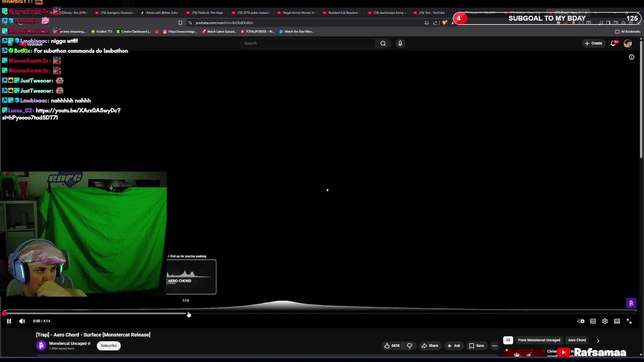Screen dimensions: 644x362
Task: Open Monstercat Uncaged channel name link
Action: (68, 343)
